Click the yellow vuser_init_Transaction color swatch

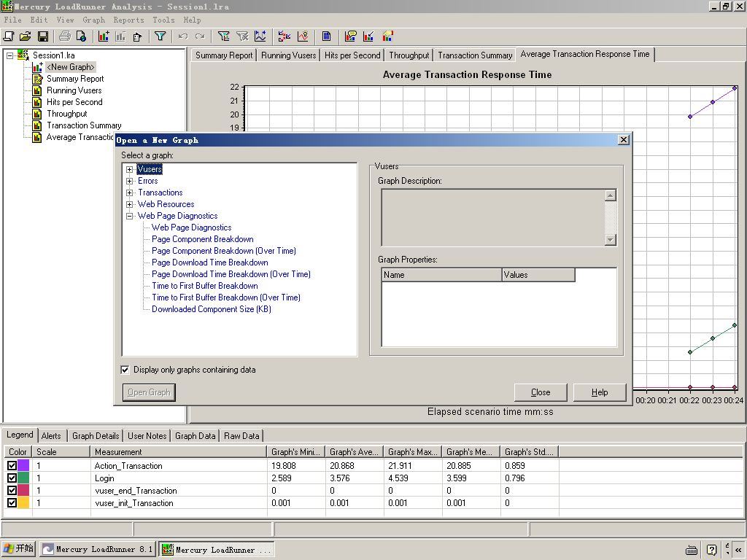click(x=23, y=503)
